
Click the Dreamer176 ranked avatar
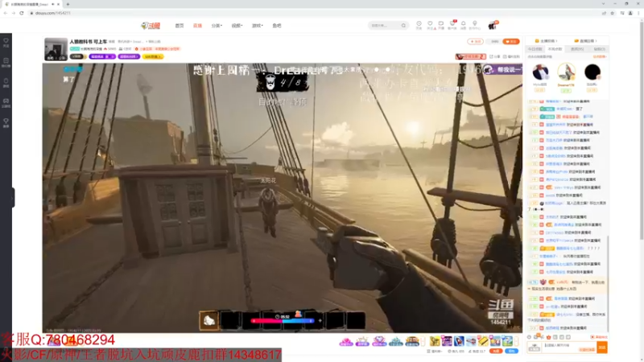pyautogui.click(x=566, y=72)
